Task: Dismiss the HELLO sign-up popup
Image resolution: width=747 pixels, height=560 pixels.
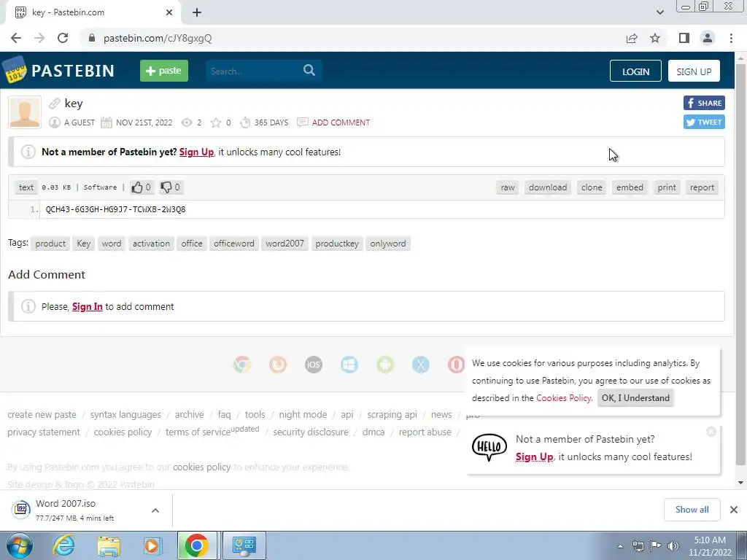Action: (711, 432)
